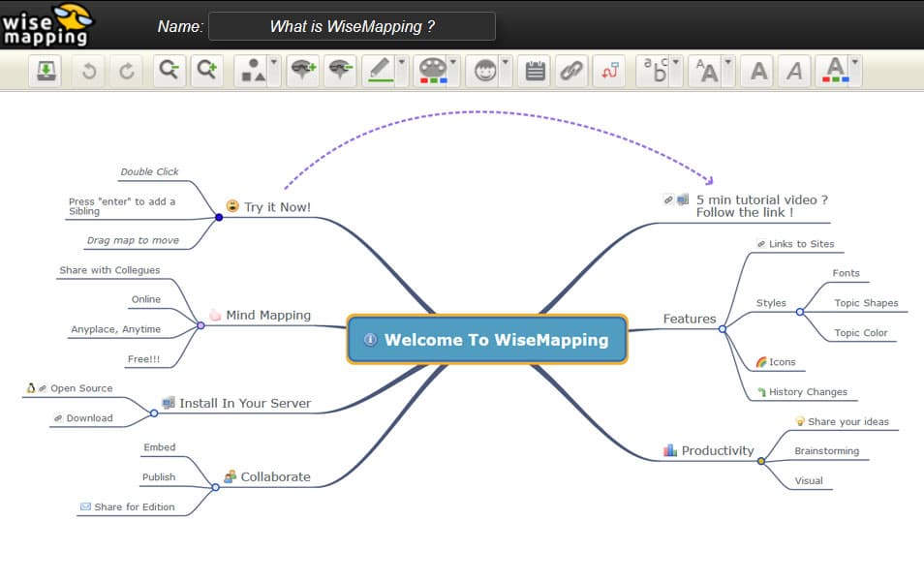Open the topic background color palette icon

point(433,71)
